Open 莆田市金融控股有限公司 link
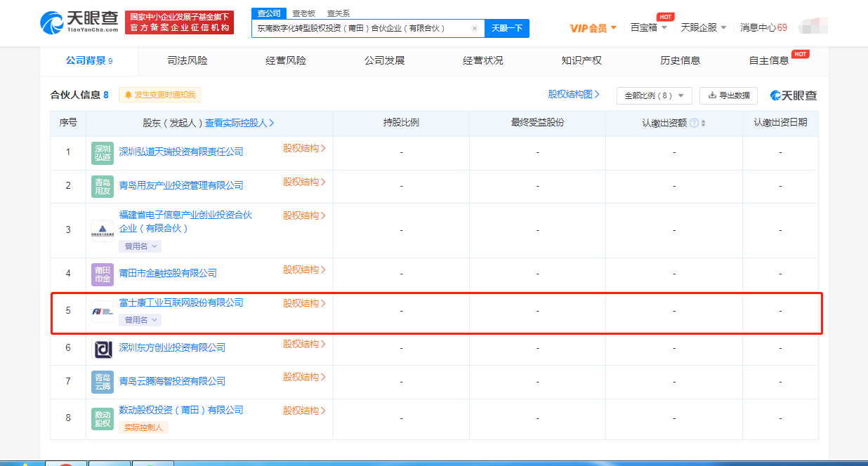Image resolution: width=868 pixels, height=466 pixels. click(x=168, y=273)
